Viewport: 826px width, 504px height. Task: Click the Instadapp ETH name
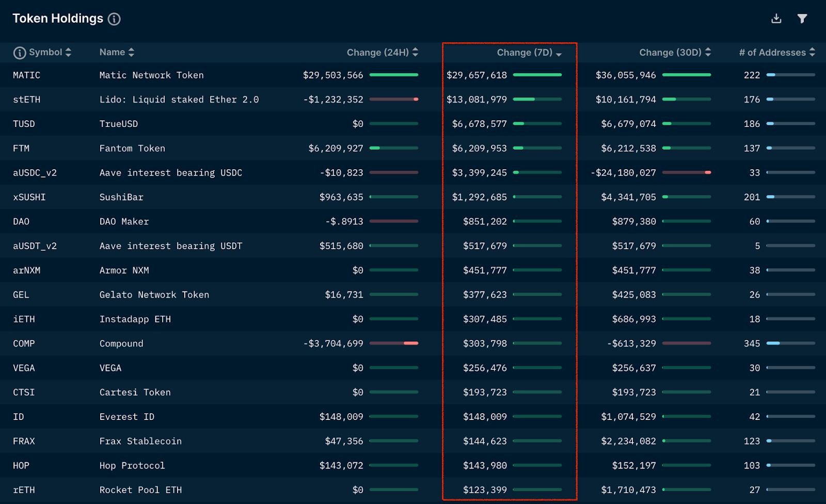135,319
